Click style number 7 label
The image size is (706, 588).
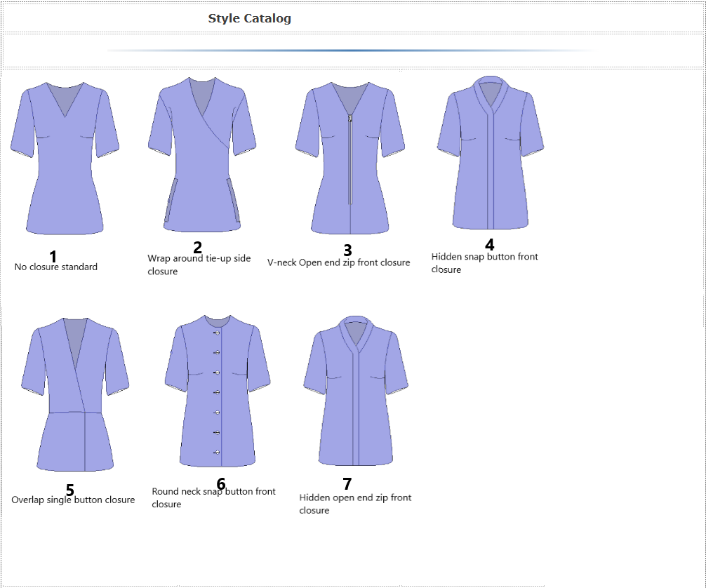coord(347,483)
